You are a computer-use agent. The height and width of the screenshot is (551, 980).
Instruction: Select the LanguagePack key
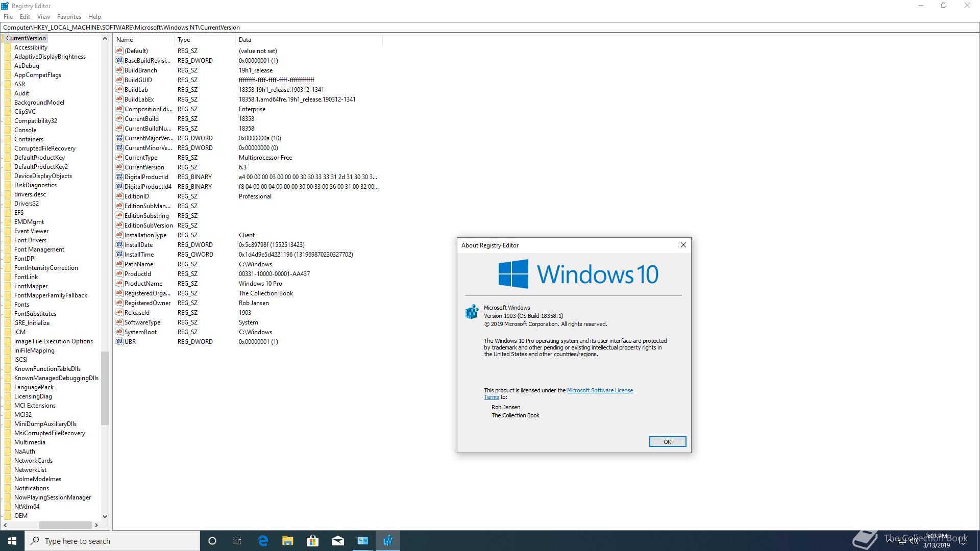point(34,387)
